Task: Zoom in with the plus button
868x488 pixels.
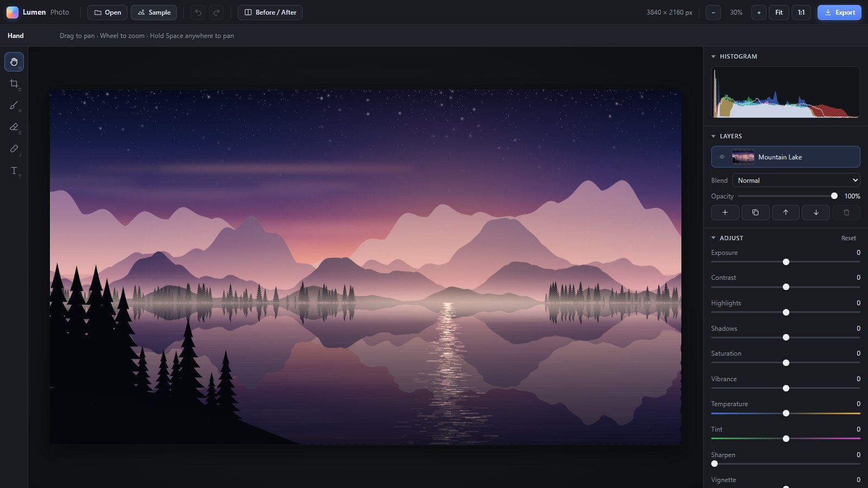Action: pos(759,12)
